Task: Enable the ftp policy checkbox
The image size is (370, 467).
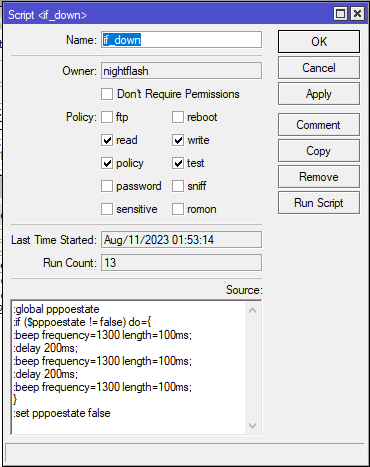Action: 107,117
